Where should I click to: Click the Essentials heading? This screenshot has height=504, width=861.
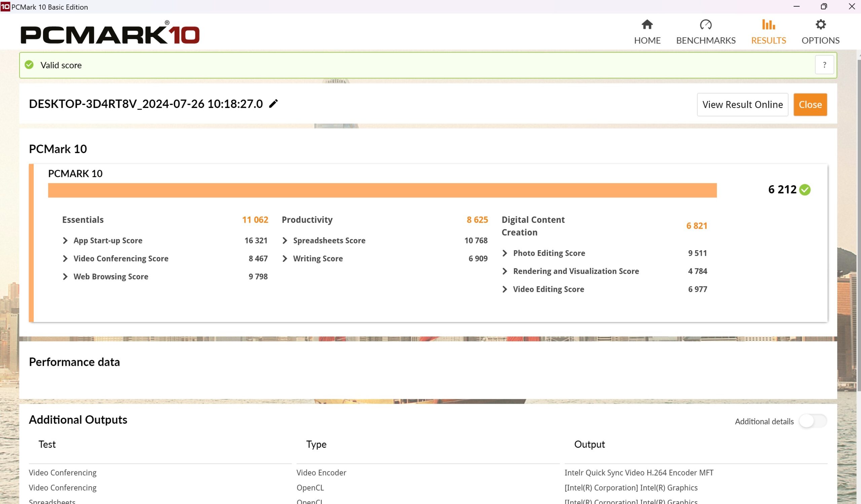tap(83, 220)
